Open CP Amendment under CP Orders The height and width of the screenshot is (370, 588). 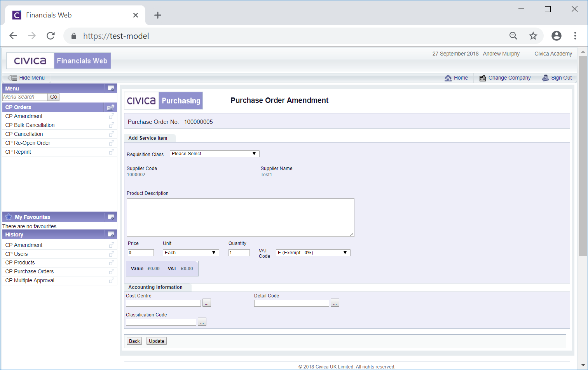pyautogui.click(x=24, y=116)
